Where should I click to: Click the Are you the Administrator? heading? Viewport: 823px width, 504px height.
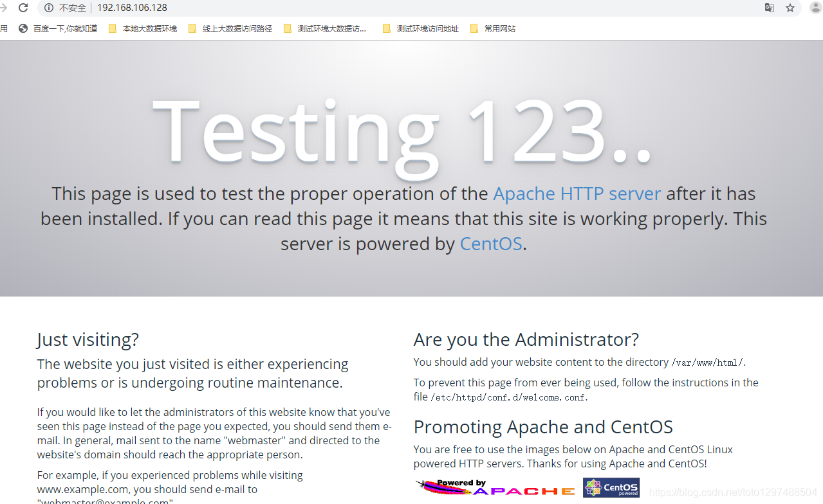coord(526,339)
